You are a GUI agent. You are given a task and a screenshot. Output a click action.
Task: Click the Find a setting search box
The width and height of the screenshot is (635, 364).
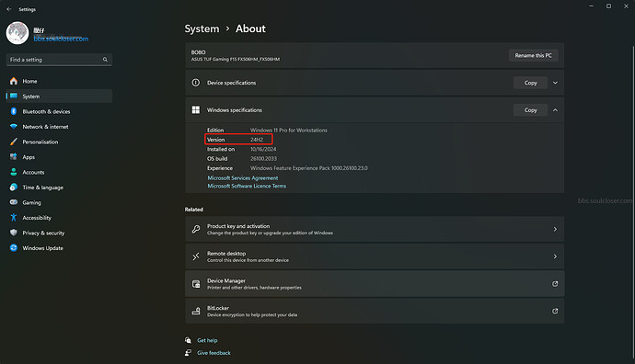point(59,60)
